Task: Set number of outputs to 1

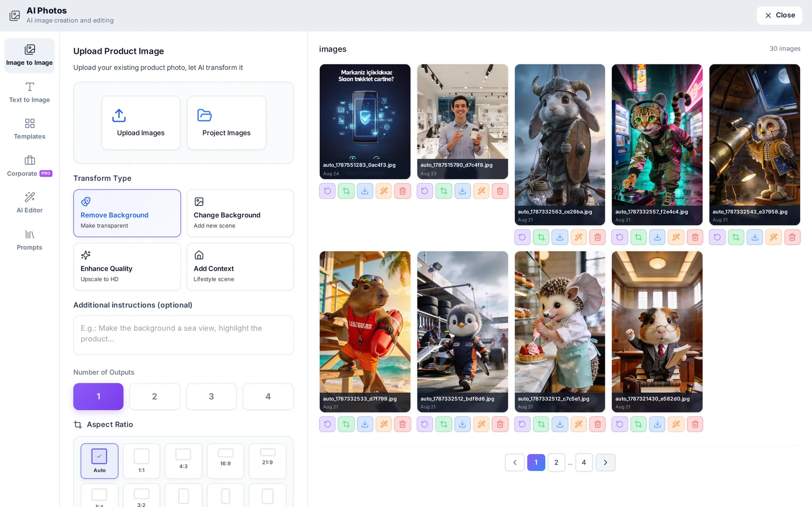Action: [x=98, y=397]
